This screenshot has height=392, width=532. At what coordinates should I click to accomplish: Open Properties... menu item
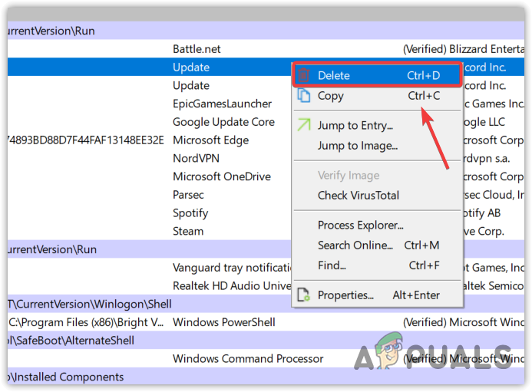[377, 295]
